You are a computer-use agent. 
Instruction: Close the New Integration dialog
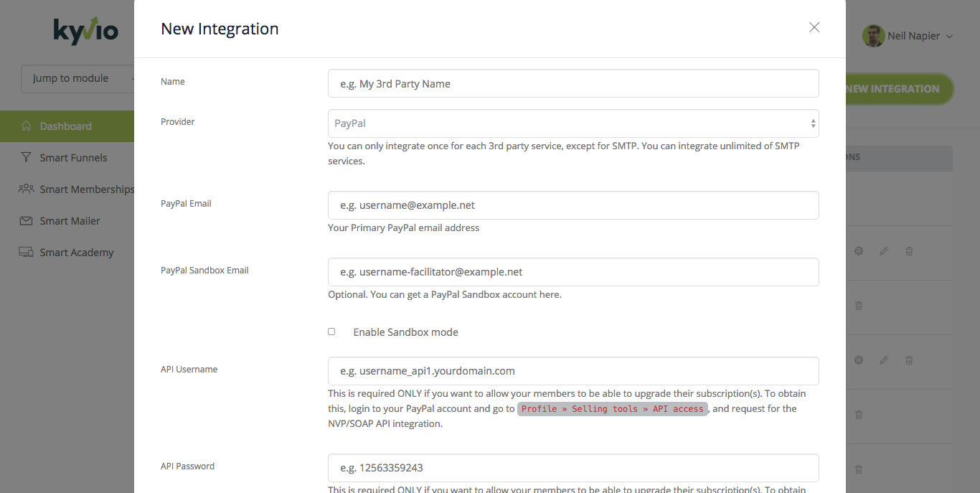pyautogui.click(x=814, y=27)
